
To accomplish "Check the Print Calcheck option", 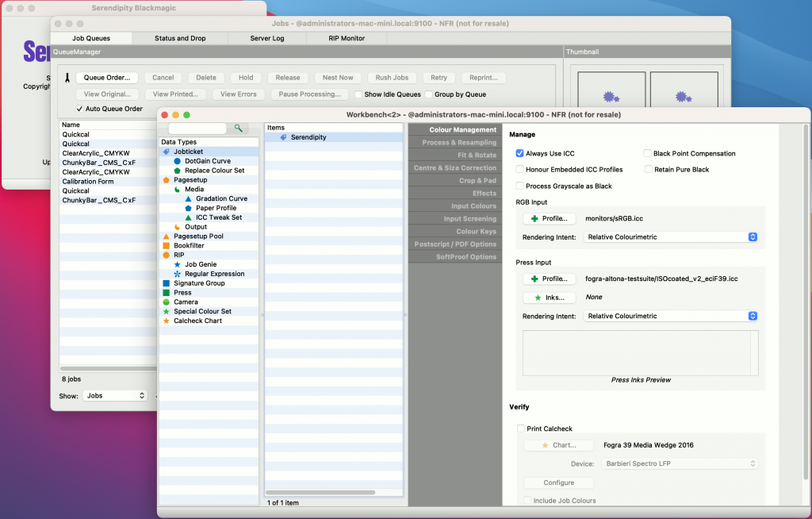I will (521, 428).
